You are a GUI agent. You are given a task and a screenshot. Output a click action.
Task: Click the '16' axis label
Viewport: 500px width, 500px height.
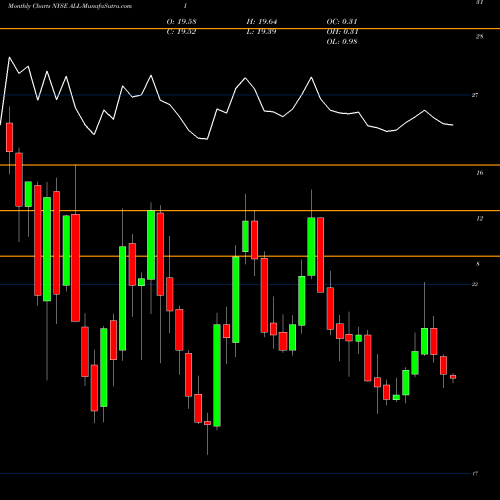pyautogui.click(x=480, y=173)
